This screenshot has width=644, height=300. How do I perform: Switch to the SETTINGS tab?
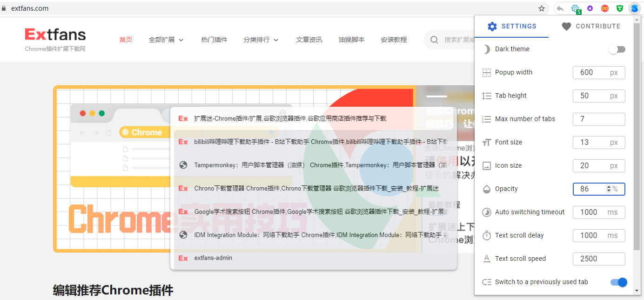511,27
